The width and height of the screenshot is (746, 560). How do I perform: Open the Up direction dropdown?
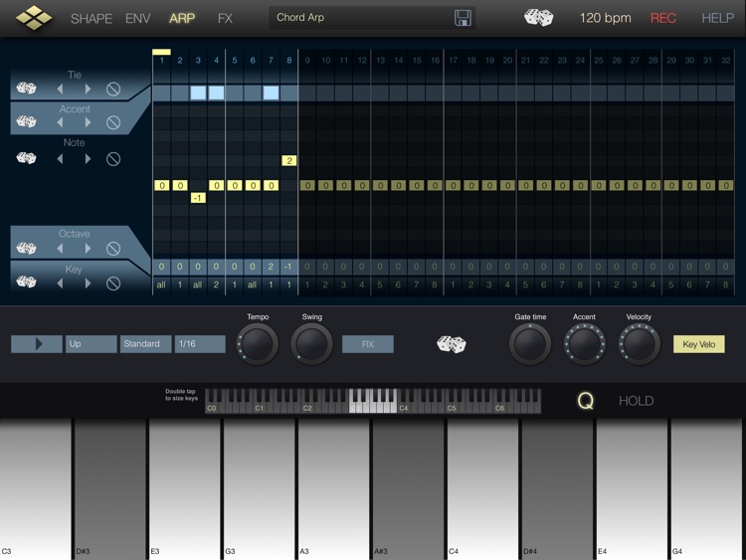[91, 344]
